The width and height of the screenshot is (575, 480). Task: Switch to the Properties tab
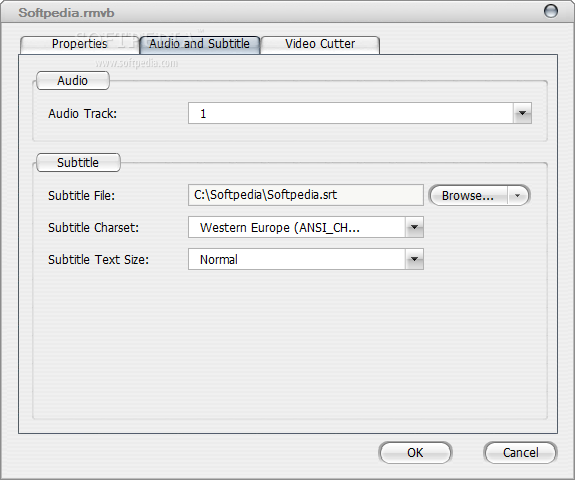(x=80, y=44)
